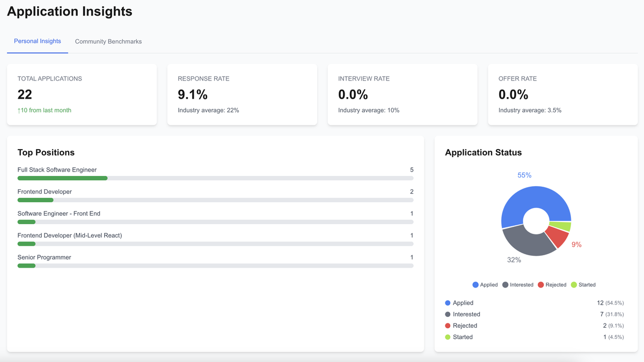Click the Total Applications stat card
This screenshot has width=644, height=362.
point(82,94)
